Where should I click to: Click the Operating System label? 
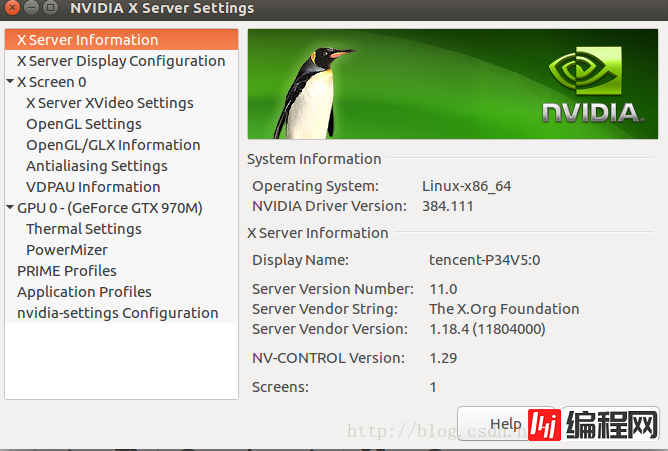pos(315,186)
